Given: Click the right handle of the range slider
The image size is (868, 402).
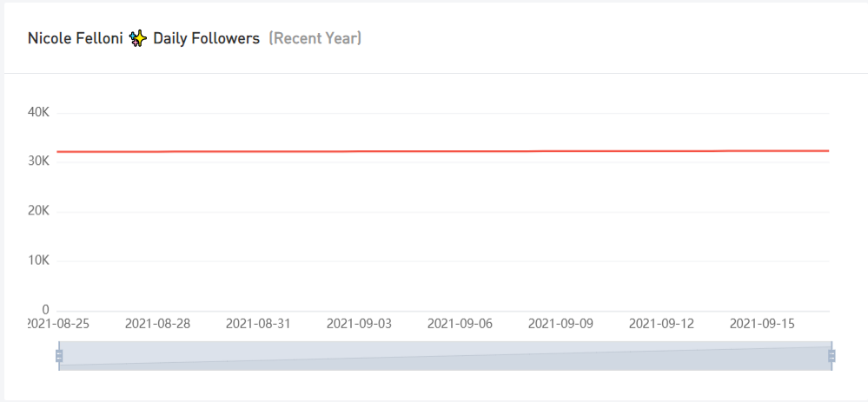Looking at the screenshot, I should pyautogui.click(x=832, y=356).
